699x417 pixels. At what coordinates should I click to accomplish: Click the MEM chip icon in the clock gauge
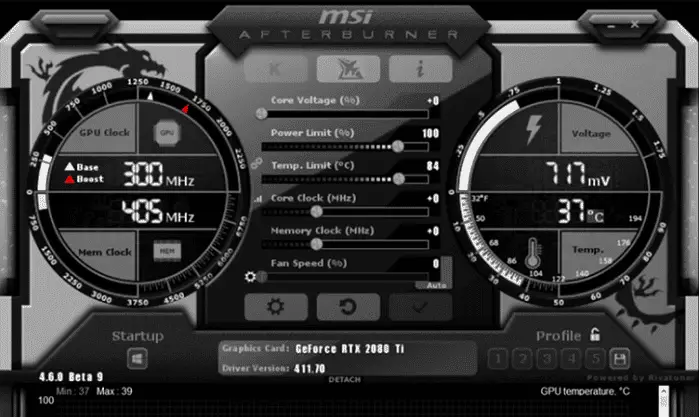(167, 251)
